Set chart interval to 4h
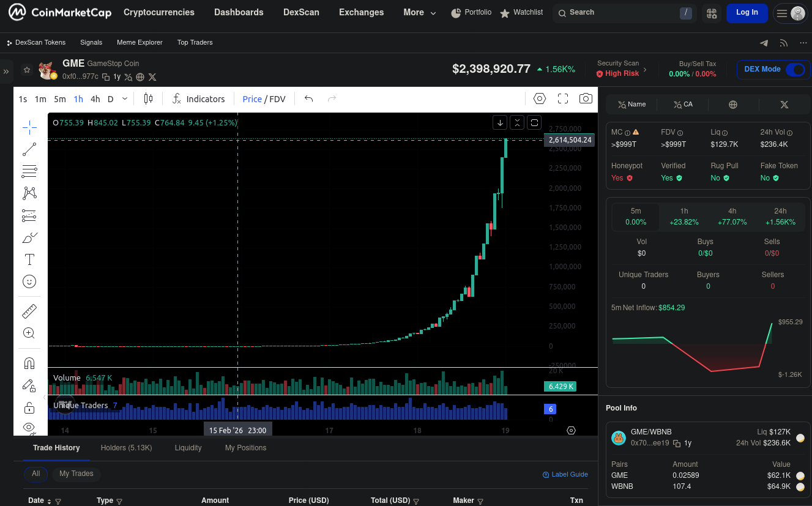 coord(95,99)
